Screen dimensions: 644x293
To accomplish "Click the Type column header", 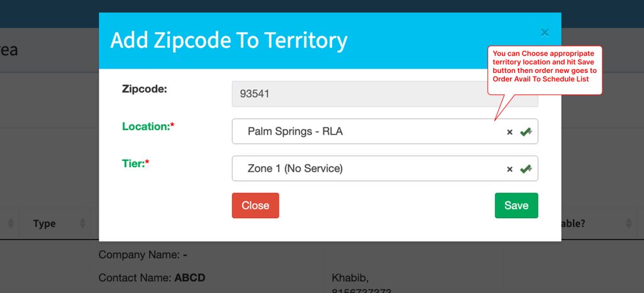I will point(45,223).
